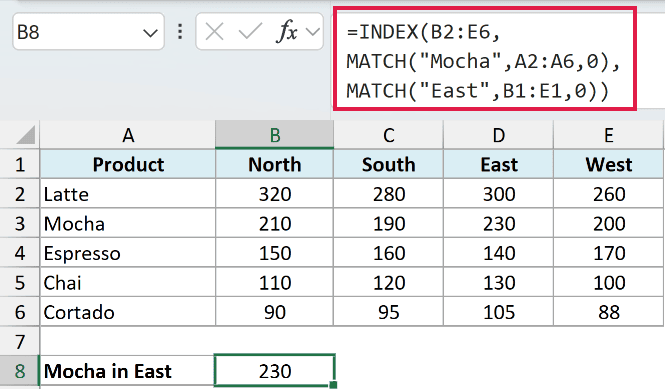
Task: Click the Enter checkmark formula icon
Action: 250,32
